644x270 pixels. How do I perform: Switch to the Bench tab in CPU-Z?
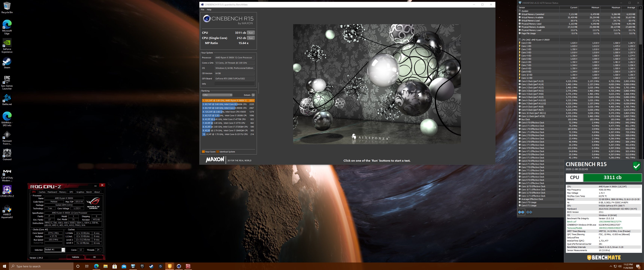pos(89,192)
